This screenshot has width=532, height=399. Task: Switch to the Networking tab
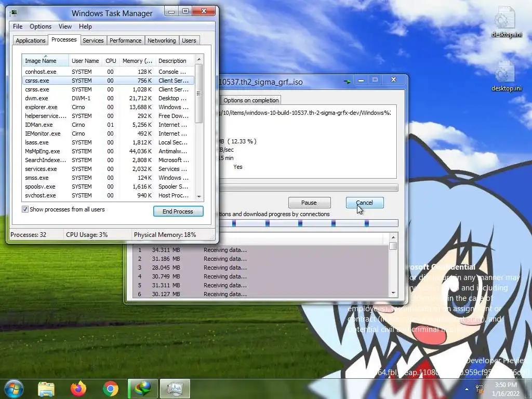click(x=162, y=41)
